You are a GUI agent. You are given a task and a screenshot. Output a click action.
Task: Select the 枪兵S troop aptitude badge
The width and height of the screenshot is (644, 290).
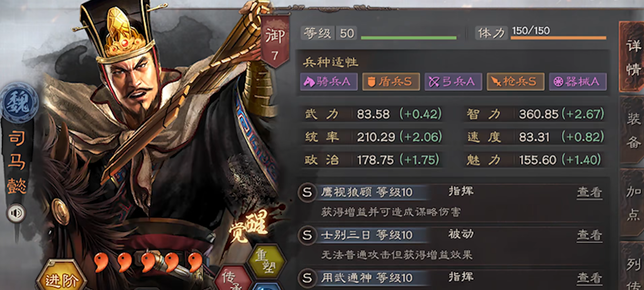pos(515,81)
